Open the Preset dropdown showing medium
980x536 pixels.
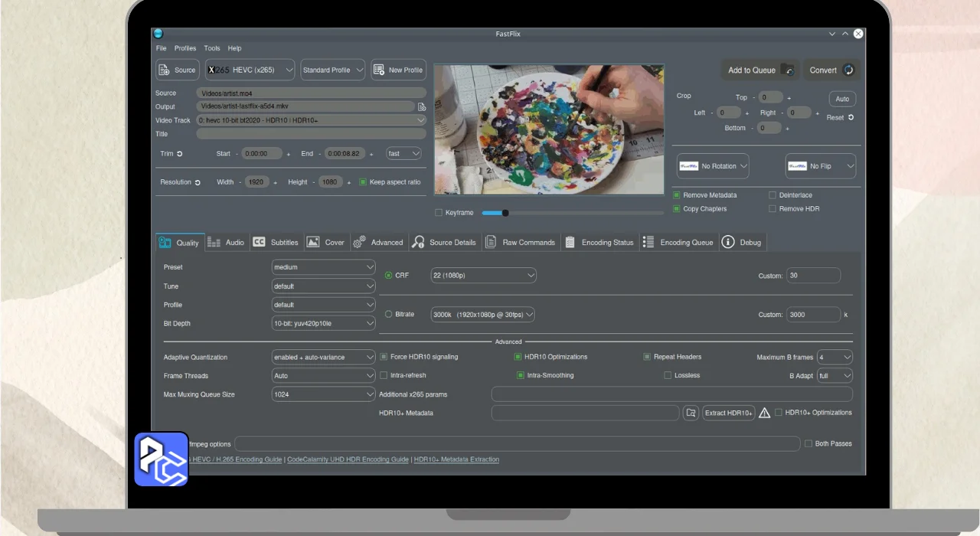click(323, 267)
